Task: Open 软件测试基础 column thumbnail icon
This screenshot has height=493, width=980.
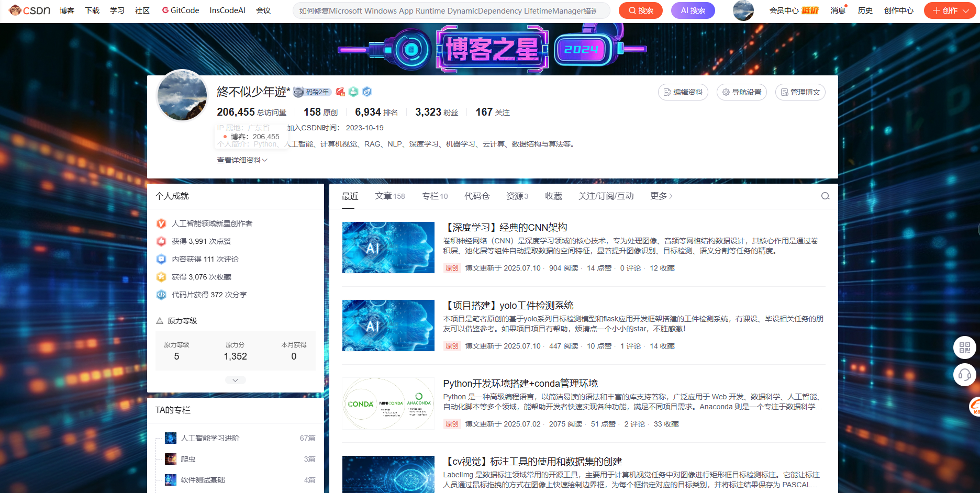Action: 171,480
